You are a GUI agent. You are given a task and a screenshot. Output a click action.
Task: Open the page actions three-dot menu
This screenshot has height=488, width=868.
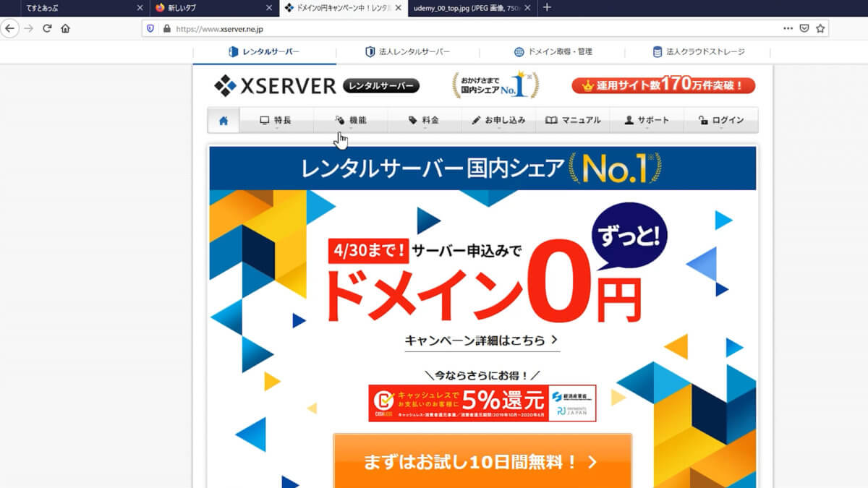point(788,28)
